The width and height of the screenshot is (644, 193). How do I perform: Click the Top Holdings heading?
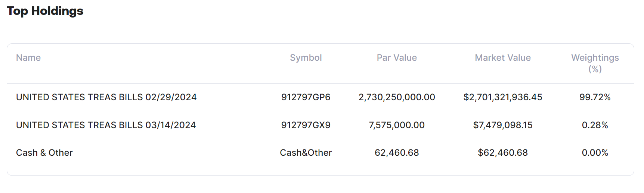tap(45, 11)
